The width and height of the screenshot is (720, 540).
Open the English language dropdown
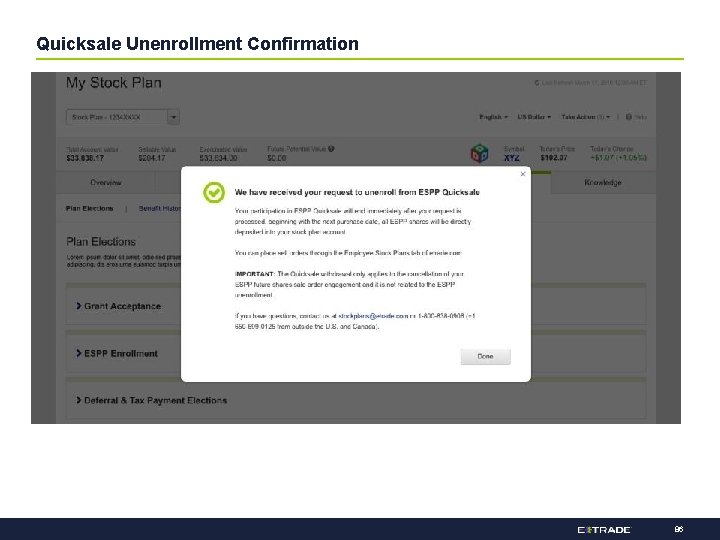pos(493,117)
